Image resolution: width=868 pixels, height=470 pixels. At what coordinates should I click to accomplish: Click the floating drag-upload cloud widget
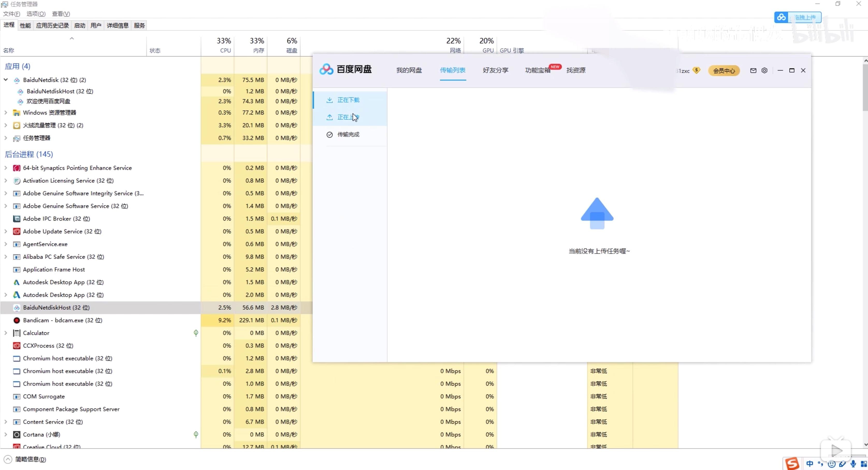[797, 18]
